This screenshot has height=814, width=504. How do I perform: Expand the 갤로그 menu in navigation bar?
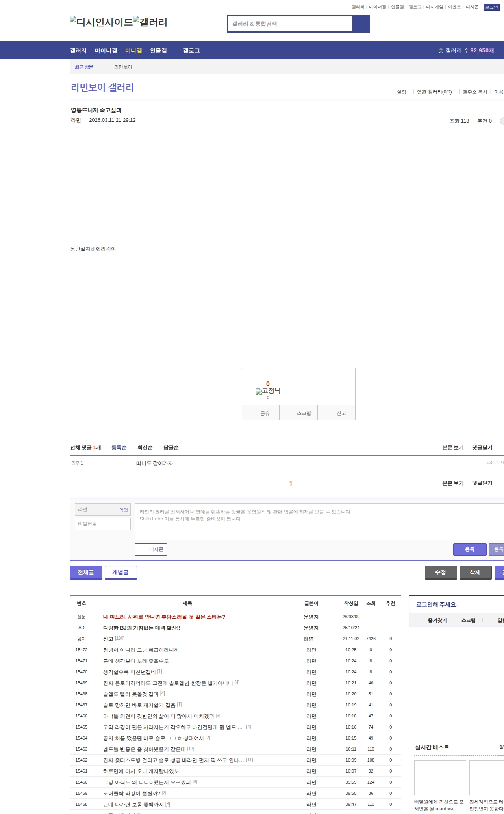tap(191, 51)
